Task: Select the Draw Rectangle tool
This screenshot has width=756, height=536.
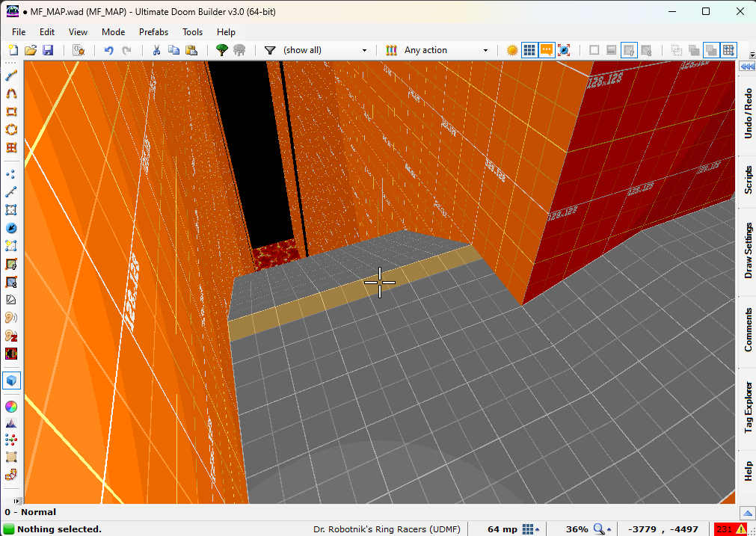Action: tap(11, 111)
